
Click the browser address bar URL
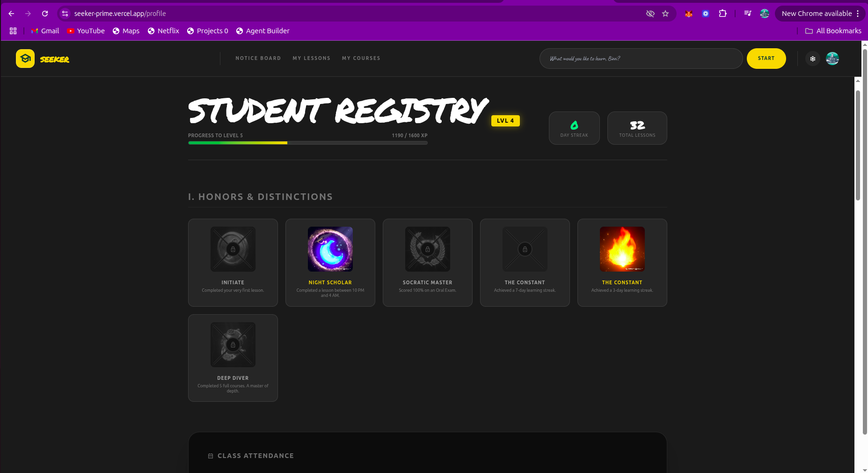[x=120, y=14]
